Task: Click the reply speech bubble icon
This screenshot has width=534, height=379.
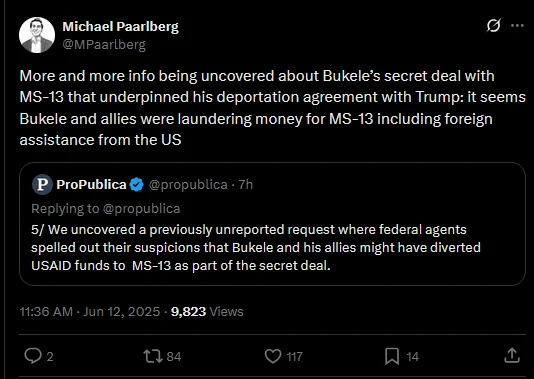Action: coord(33,356)
